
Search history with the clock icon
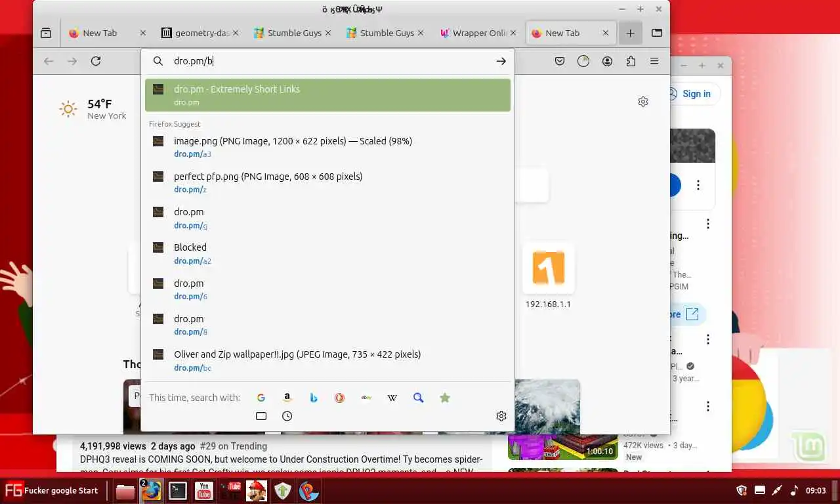tap(287, 416)
